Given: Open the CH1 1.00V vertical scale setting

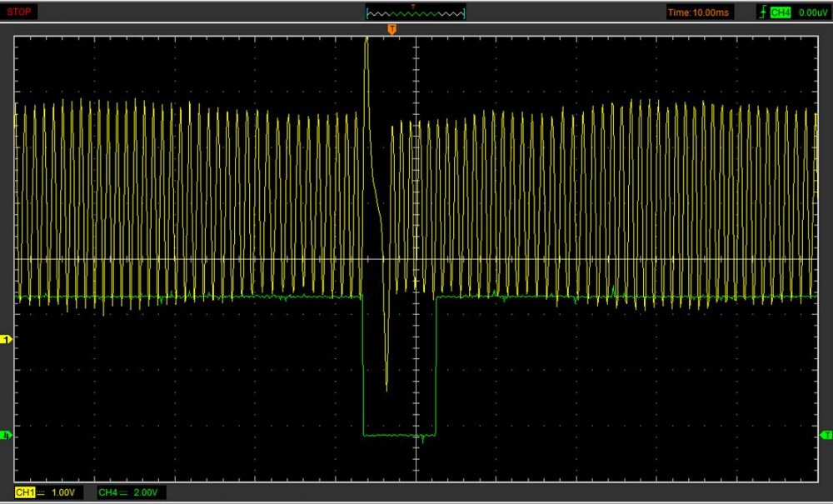Looking at the screenshot, I should (x=63, y=493).
